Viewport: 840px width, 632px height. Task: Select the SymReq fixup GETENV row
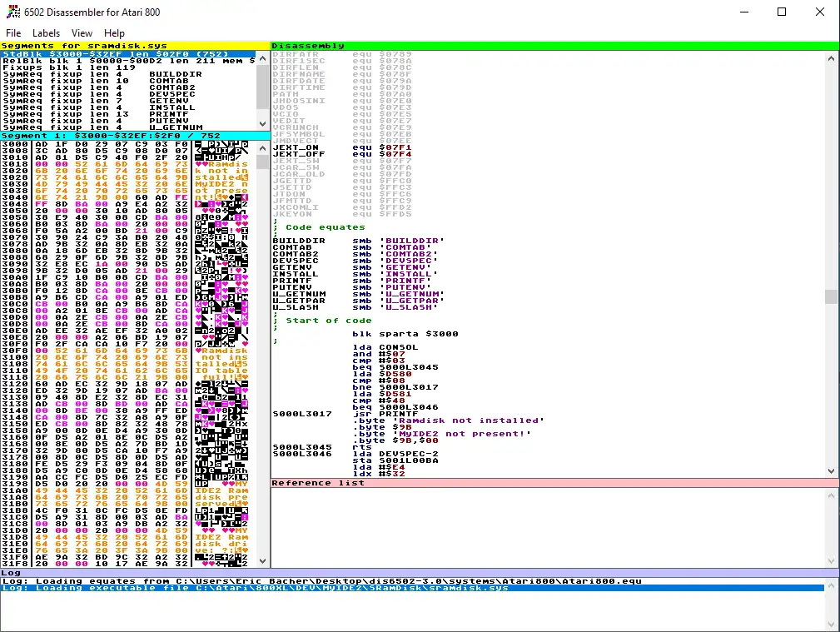(128, 101)
